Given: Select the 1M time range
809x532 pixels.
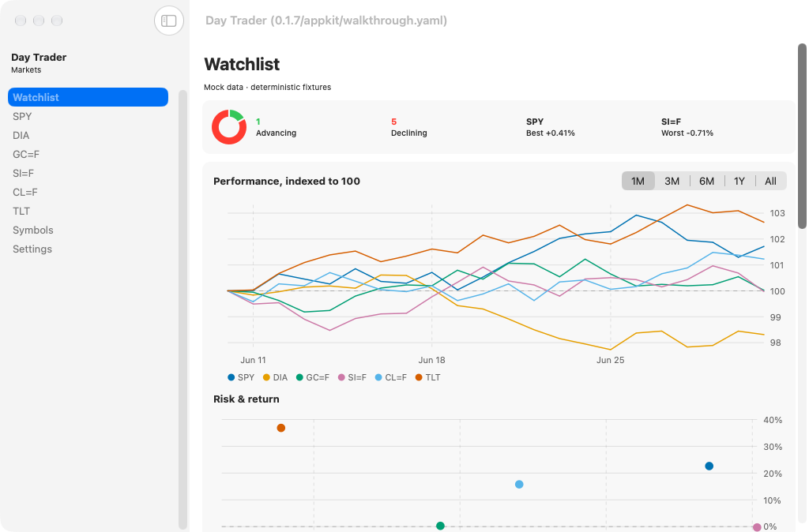Looking at the screenshot, I should pos(638,181).
